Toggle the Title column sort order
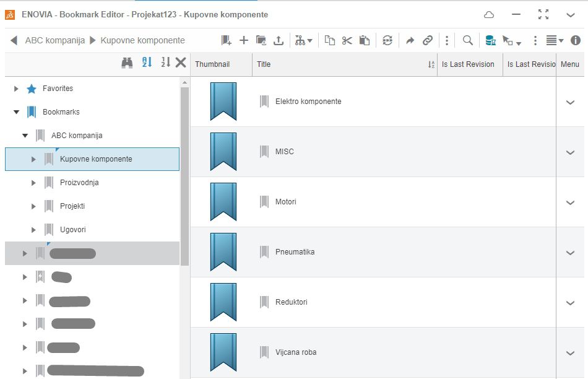This screenshot has height=379, width=588. tap(431, 64)
